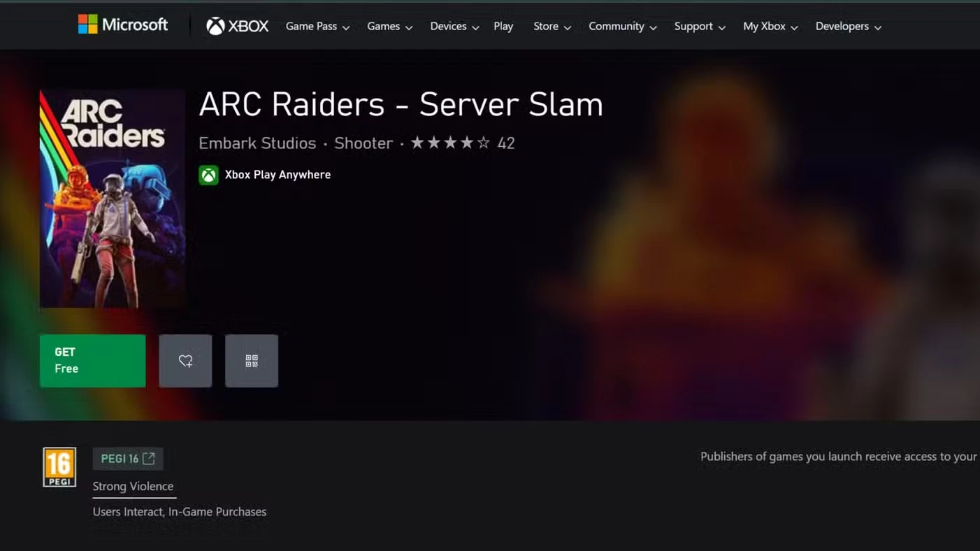
Task: Open the Community dropdown menu
Action: (623, 27)
